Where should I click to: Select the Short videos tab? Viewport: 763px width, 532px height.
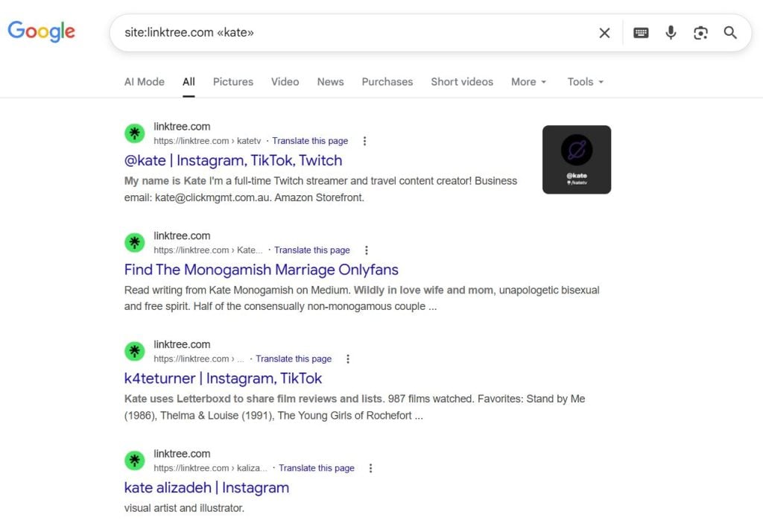tap(461, 82)
